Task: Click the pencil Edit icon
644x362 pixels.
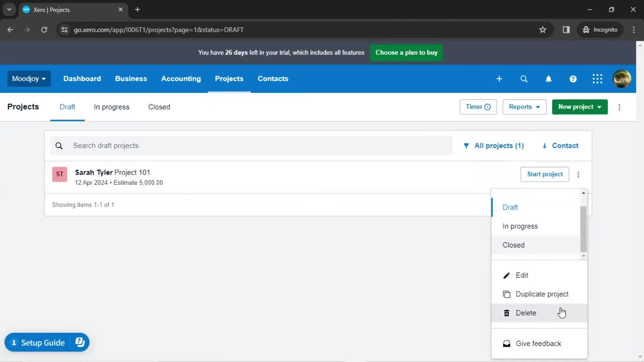Action: 506,276
